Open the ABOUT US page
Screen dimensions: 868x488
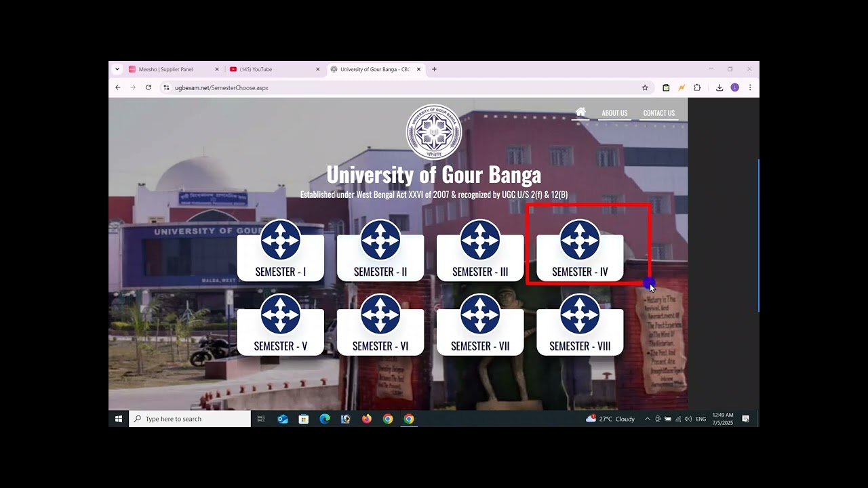coord(614,113)
